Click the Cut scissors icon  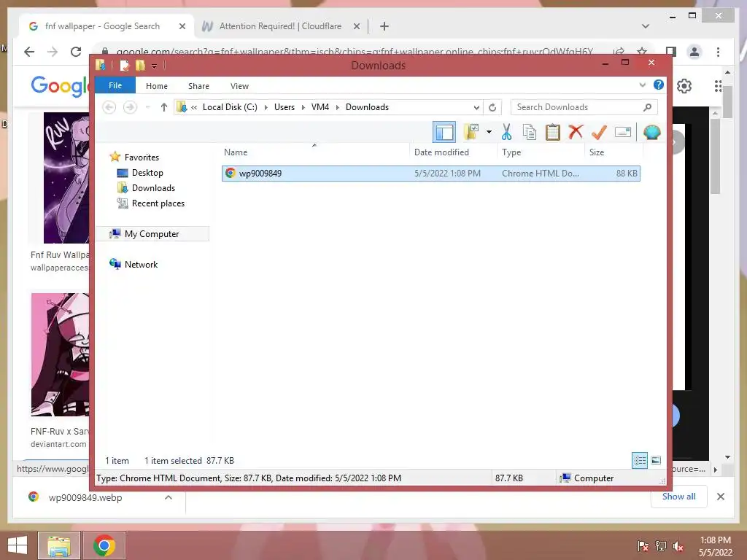click(x=506, y=132)
